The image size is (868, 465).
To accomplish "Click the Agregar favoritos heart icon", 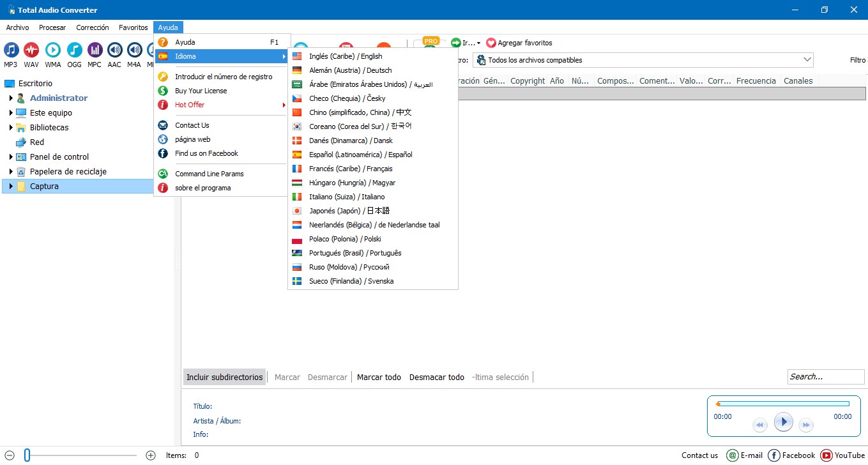I will tap(491, 43).
